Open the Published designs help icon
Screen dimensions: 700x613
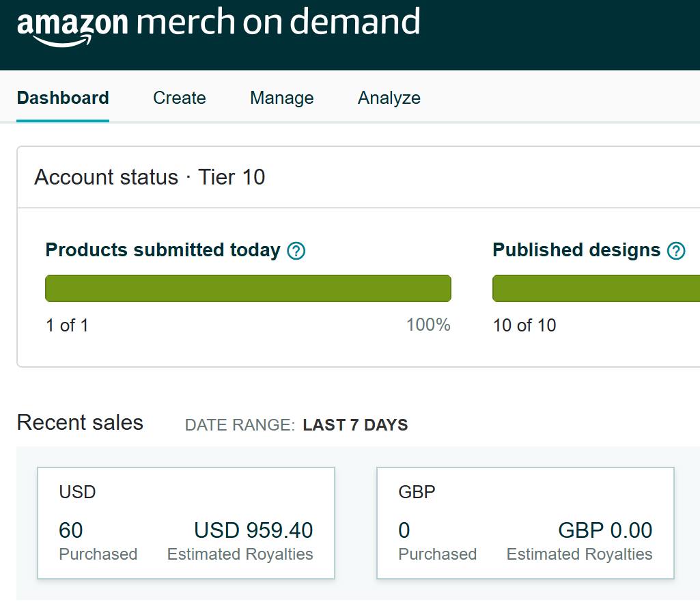[676, 251]
